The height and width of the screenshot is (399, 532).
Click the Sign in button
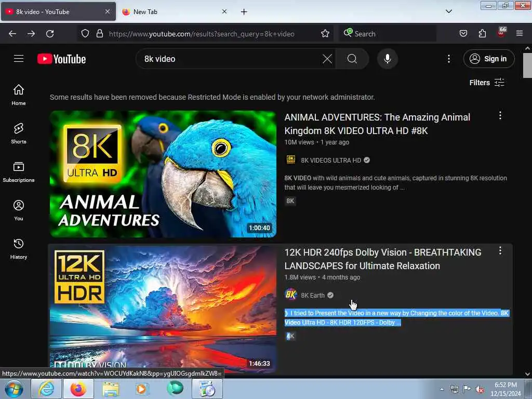point(488,59)
